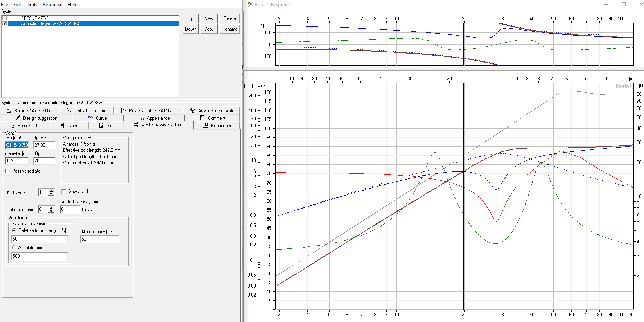Decrease the Tube sections value
This screenshot has width=644, height=322.
click(x=52, y=211)
